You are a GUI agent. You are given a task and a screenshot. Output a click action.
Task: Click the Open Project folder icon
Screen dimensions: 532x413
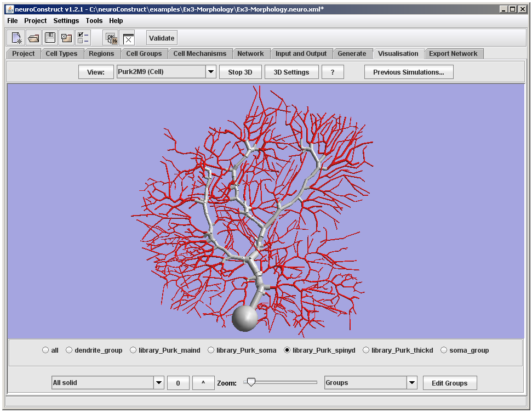pos(33,38)
